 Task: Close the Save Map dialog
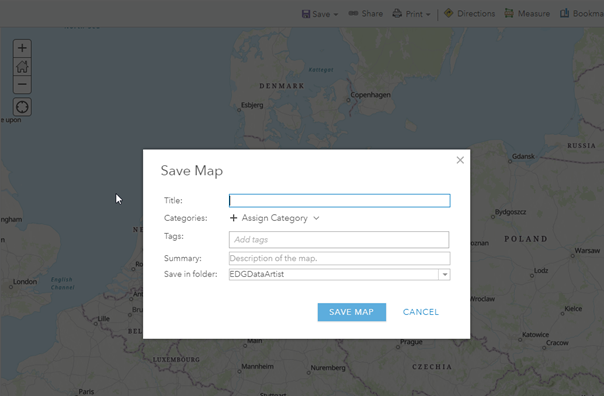tap(460, 160)
